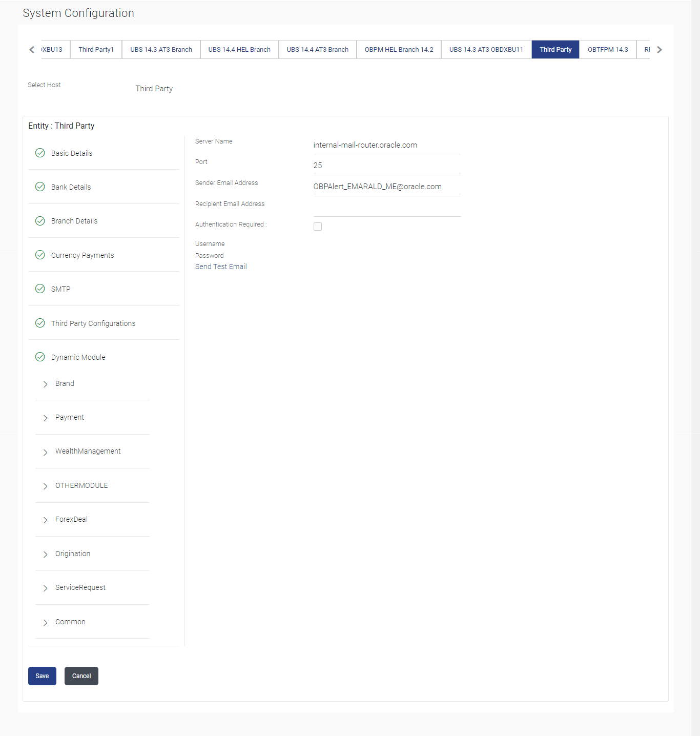This screenshot has height=736, width=700.
Task: Open the UBS 14.4 AT3 Branch tab
Action: 318,50
